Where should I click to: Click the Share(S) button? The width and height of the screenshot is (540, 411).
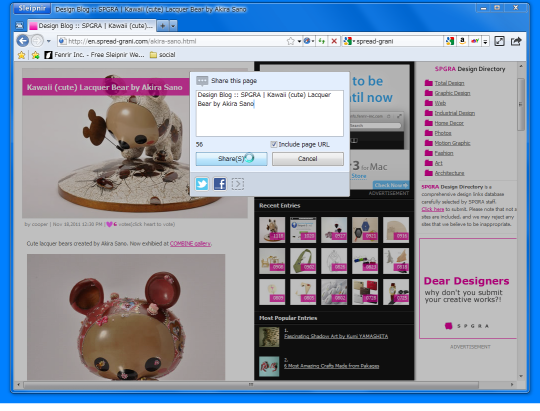pos(231,159)
